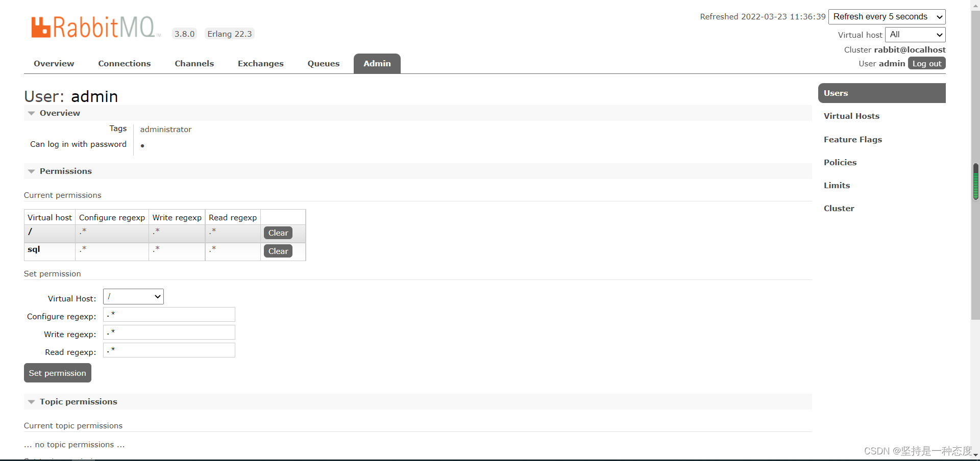Click the Log out button
Viewport: 980px width, 461px height.
(x=926, y=63)
